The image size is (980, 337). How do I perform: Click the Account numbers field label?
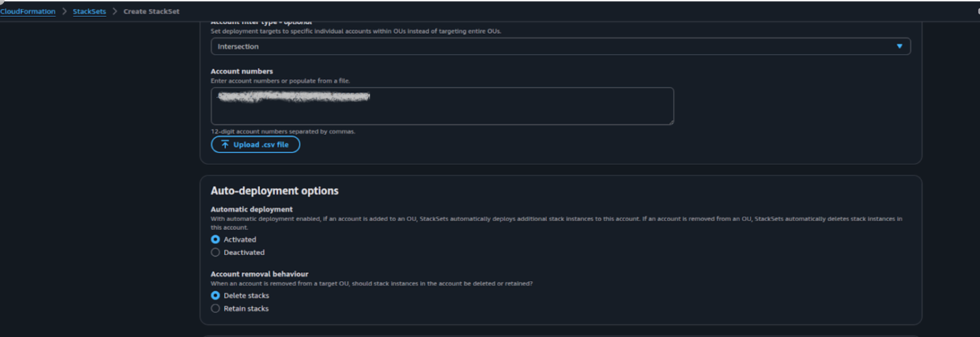coord(242,71)
